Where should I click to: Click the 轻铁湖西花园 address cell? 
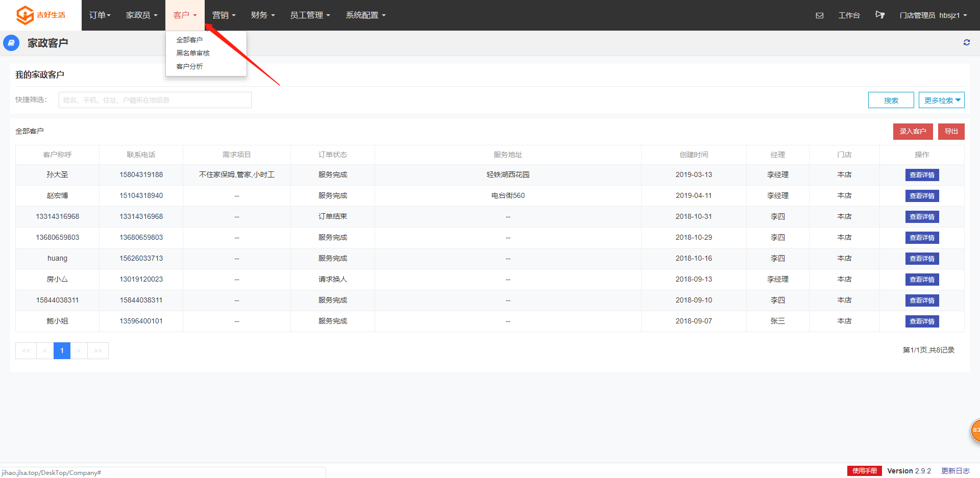point(508,174)
